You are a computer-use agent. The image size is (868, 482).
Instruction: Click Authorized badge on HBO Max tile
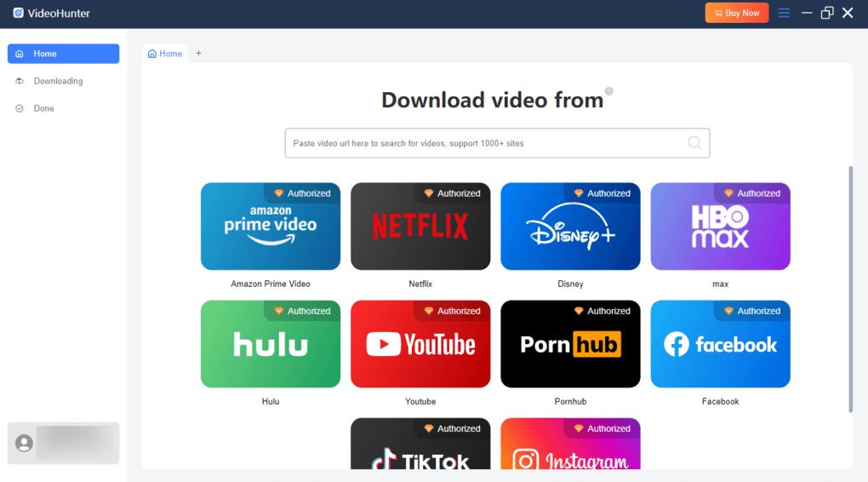(753, 193)
